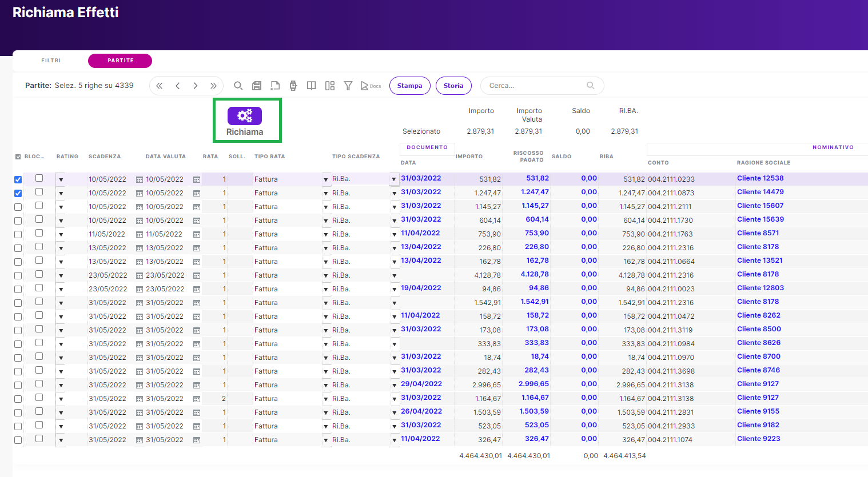
Task: Uncheck the selection checkbox for Cliente 14479
Action: tap(18, 193)
